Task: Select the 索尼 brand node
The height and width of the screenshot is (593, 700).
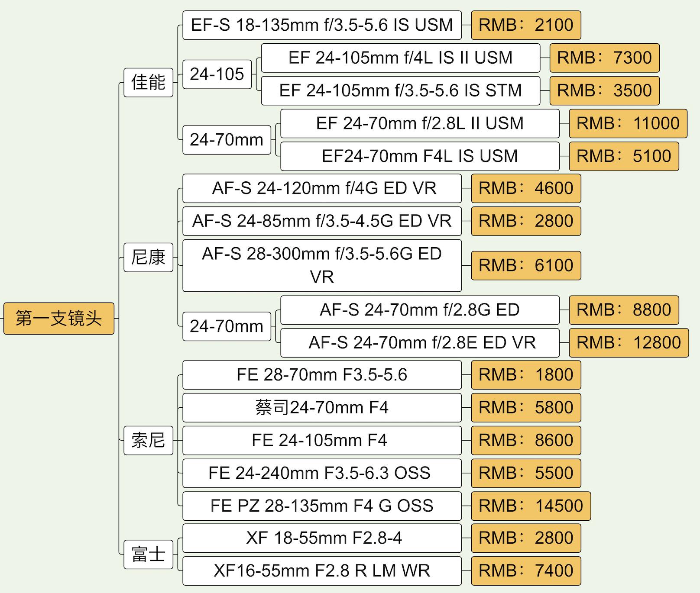Action: pyautogui.click(x=149, y=440)
